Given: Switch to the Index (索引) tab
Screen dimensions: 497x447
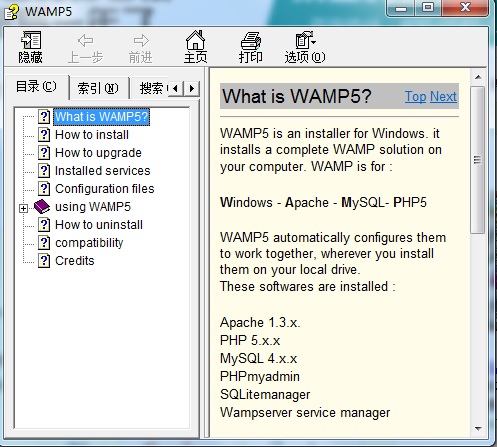Looking at the screenshot, I should [x=98, y=88].
